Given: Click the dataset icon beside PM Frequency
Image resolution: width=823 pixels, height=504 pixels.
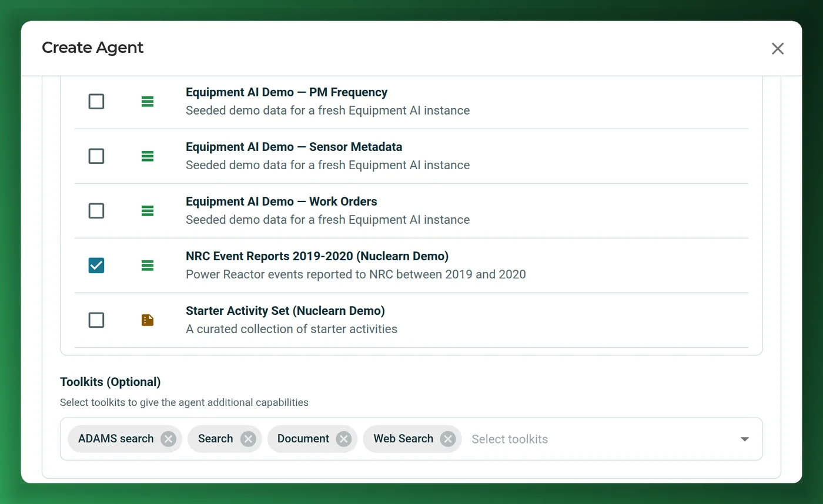Looking at the screenshot, I should tap(148, 102).
